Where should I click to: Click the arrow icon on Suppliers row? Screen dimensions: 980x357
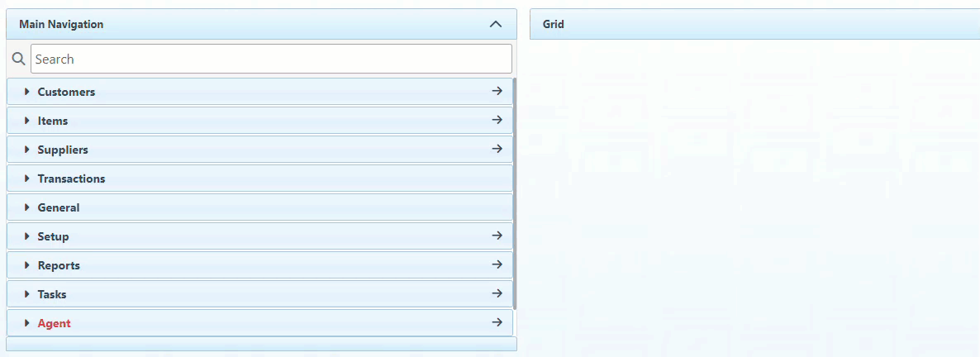coord(497,149)
